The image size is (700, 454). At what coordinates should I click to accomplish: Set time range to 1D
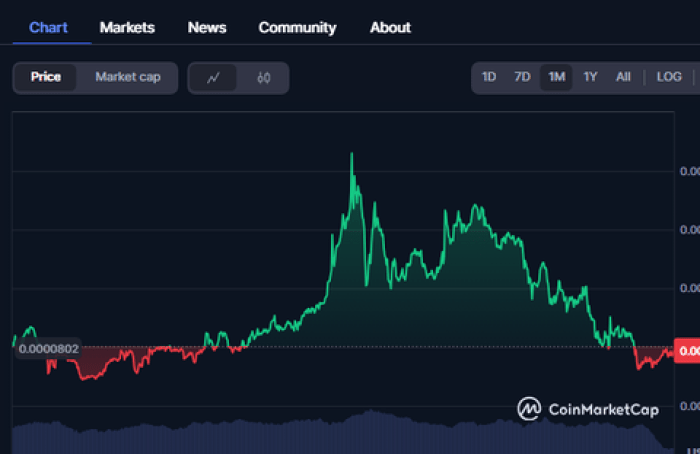click(489, 77)
